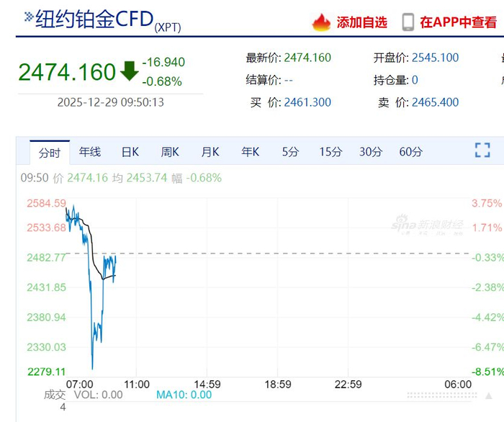Click the green down arrow price indicator
504x422 pixels.
[130, 71]
